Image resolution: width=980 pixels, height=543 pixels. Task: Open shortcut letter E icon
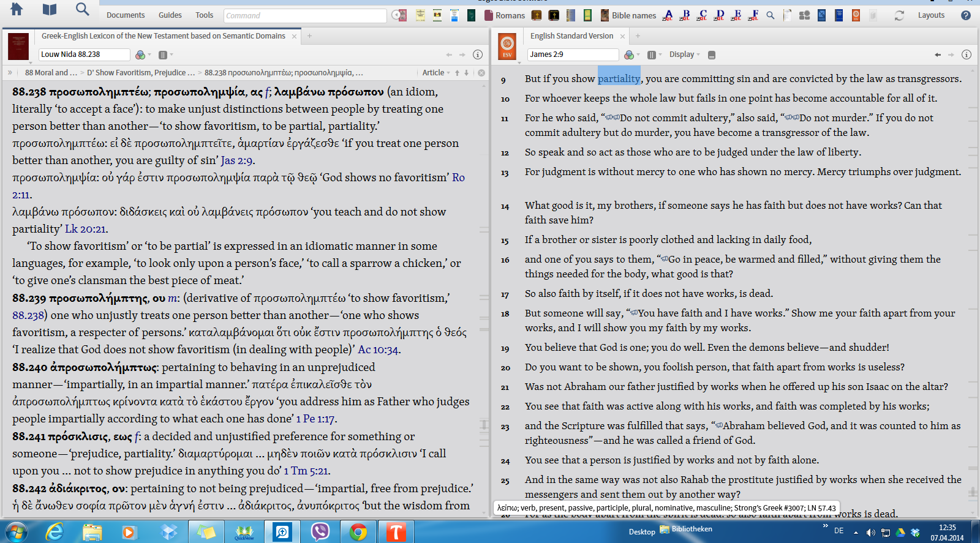[737, 15]
